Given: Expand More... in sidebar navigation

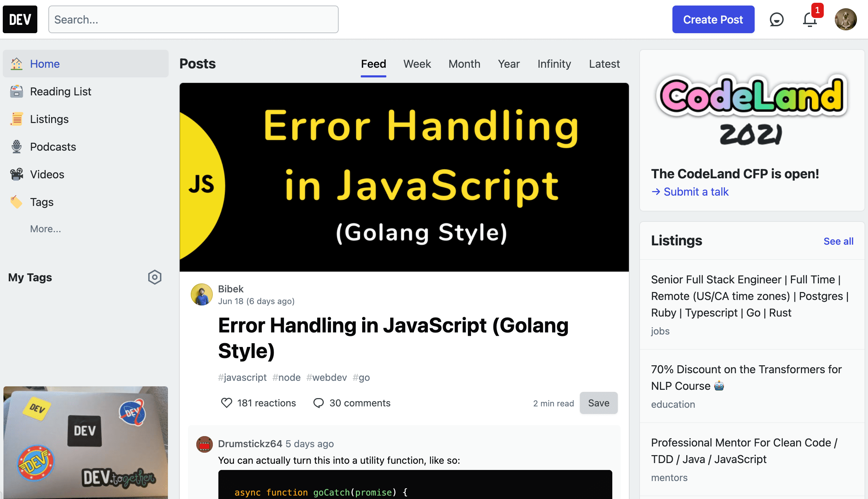Looking at the screenshot, I should pos(45,229).
